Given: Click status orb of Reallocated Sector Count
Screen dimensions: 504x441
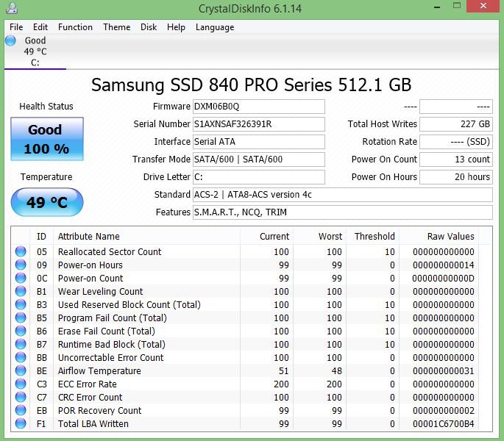Looking at the screenshot, I should 21,251.
